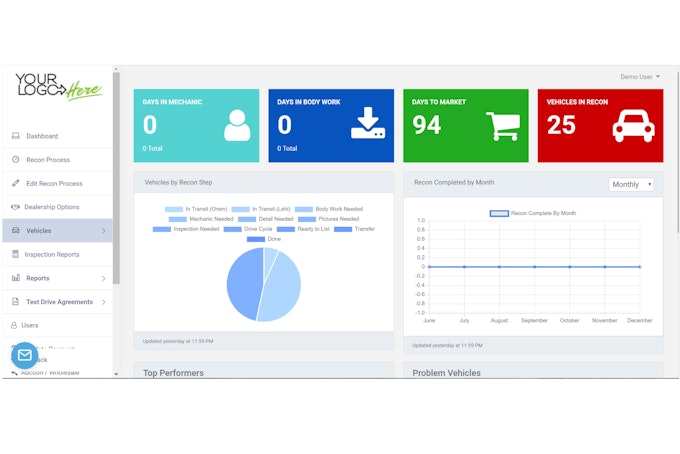The image size is (680, 454).
Task: Expand the Vehicles submenu arrow
Action: (x=104, y=231)
